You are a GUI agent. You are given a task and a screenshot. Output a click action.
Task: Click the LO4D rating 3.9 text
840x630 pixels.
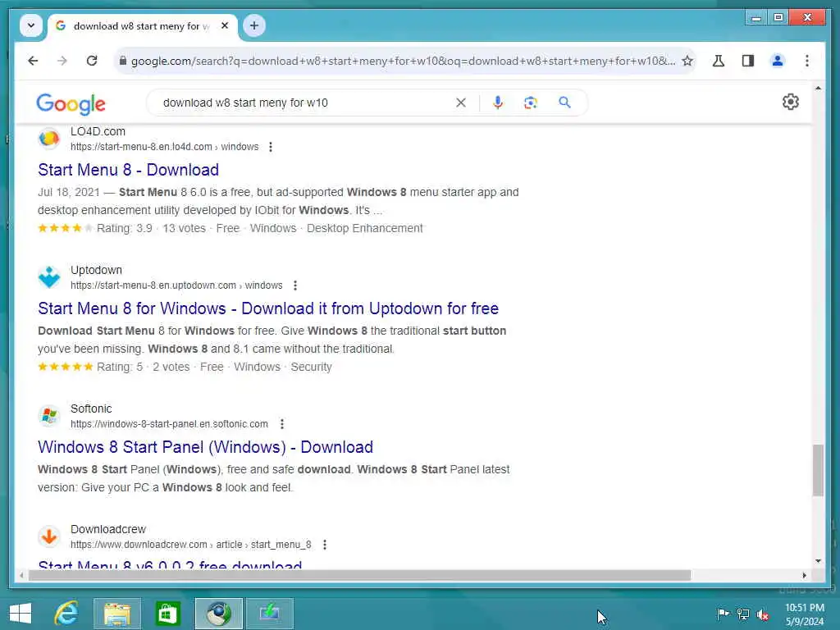pos(125,228)
